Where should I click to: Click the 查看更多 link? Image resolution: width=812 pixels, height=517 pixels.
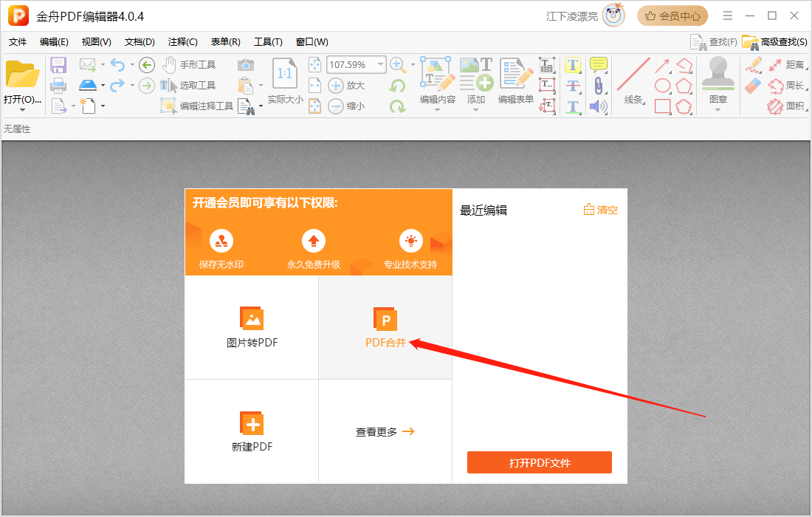[385, 432]
